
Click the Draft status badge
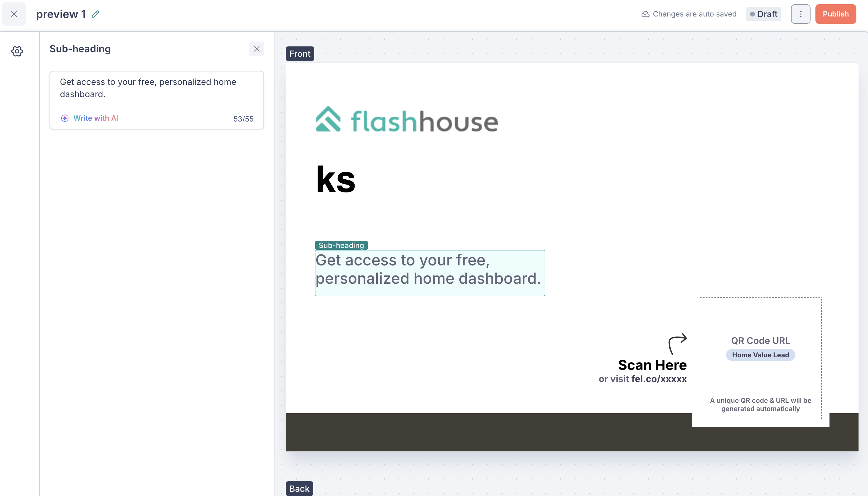[763, 14]
